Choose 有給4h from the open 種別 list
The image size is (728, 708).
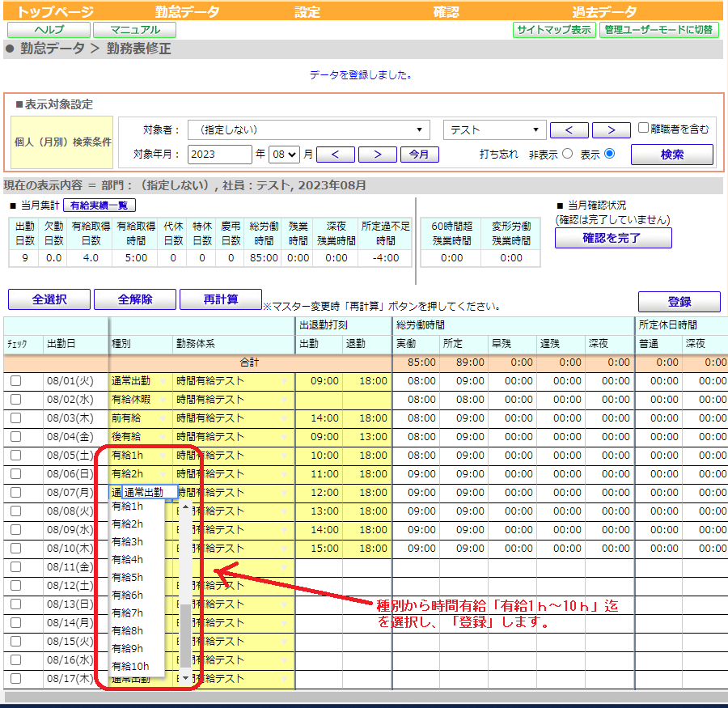tap(137, 559)
